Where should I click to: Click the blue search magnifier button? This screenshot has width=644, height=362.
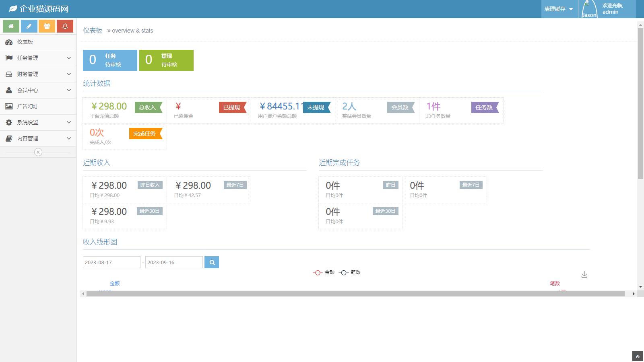212,262
